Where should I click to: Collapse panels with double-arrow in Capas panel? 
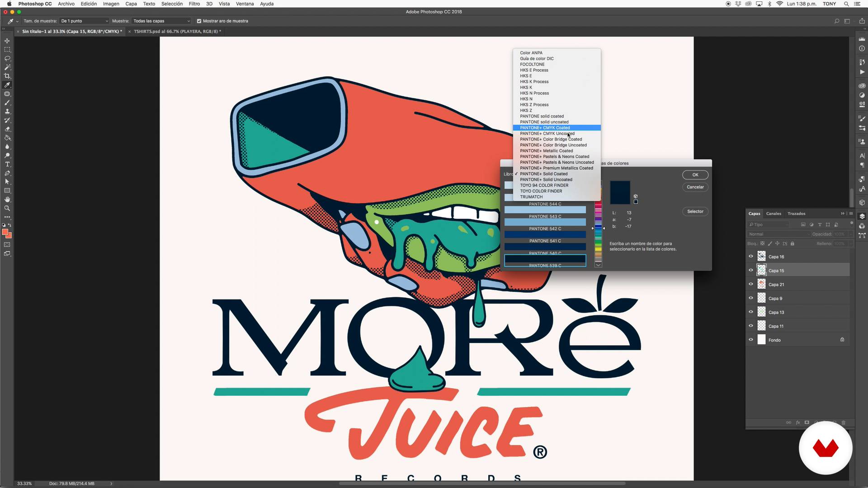click(842, 213)
